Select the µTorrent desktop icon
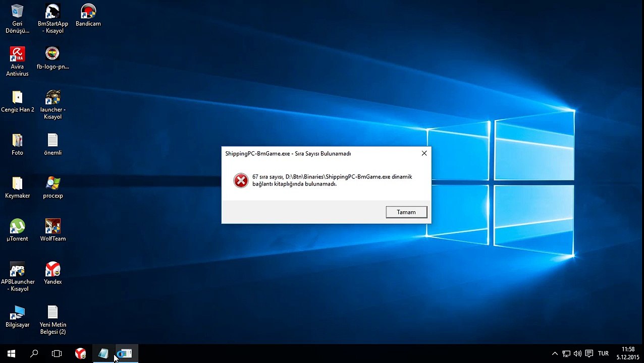 coord(17,230)
